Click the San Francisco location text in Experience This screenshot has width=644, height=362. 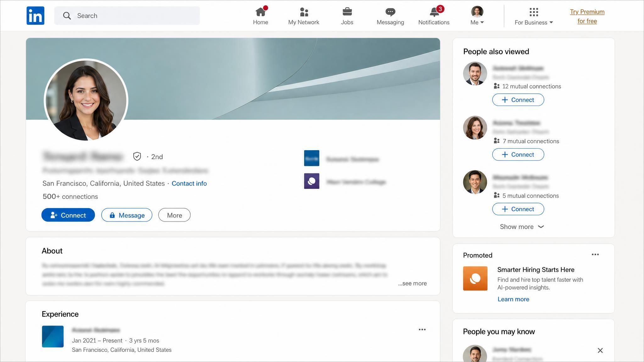point(122,350)
